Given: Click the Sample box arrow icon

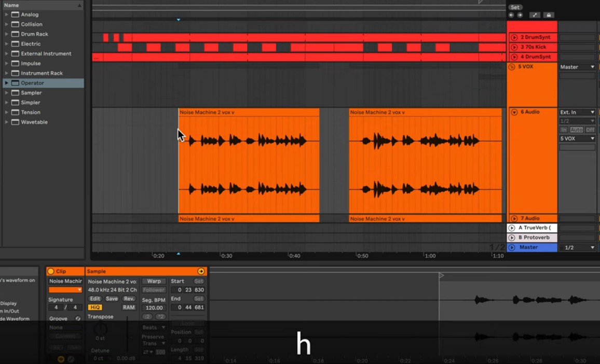Looking at the screenshot, I should coord(201,271).
